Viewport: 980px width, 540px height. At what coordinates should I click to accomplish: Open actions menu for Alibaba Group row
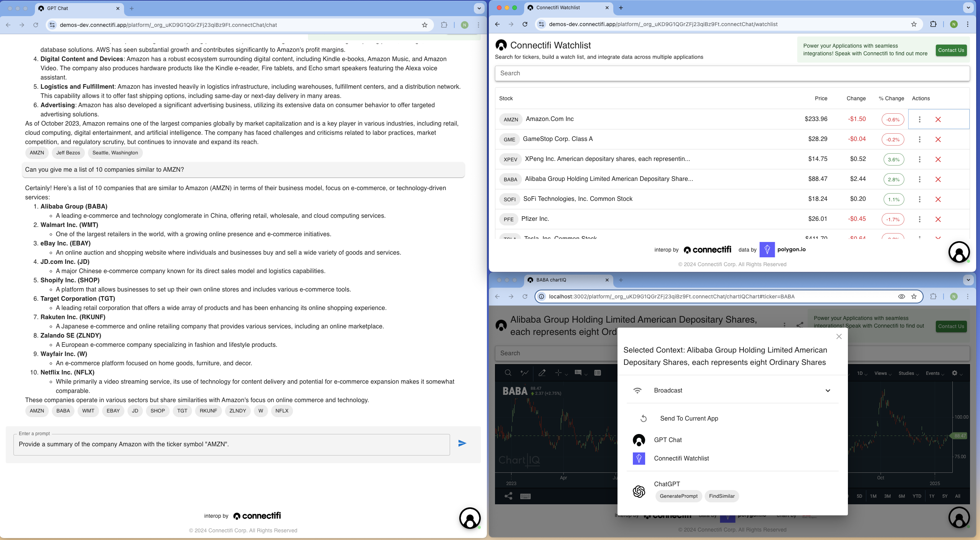point(919,179)
